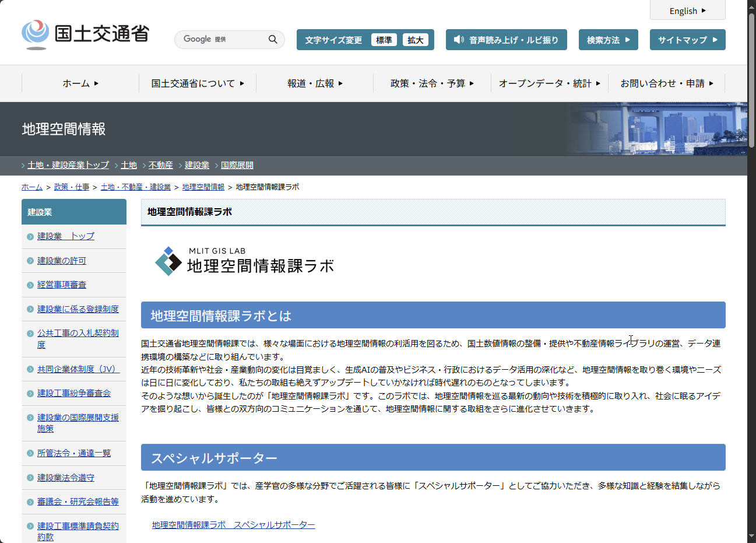
Task: Click the MLIT GIS LAB logo image
Action: pyautogui.click(x=244, y=261)
